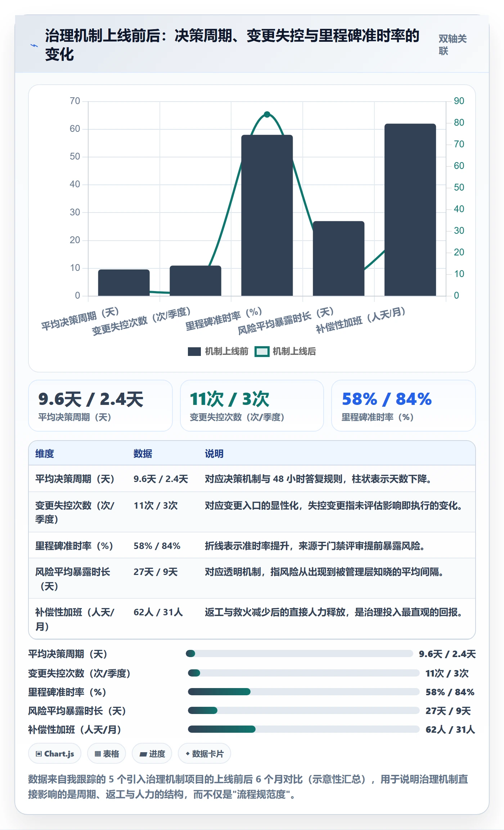504x830 pixels.
Task: Click the 平均决策周期（天）progress bar
Action: [300, 653]
